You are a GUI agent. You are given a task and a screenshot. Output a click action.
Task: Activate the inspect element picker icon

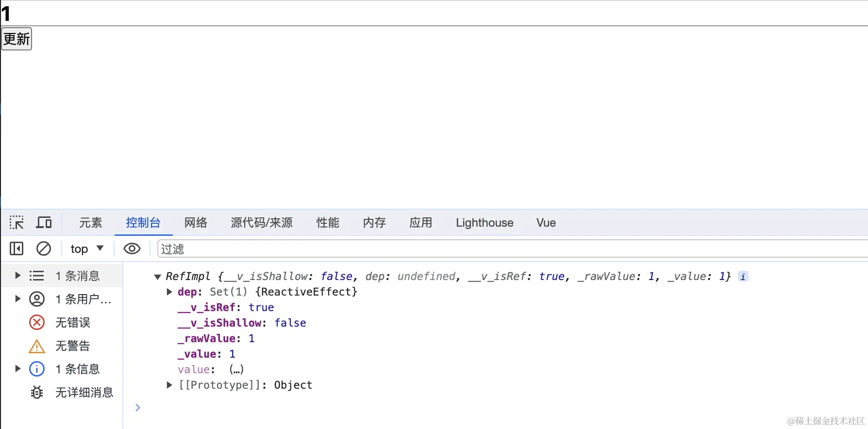[17, 223]
